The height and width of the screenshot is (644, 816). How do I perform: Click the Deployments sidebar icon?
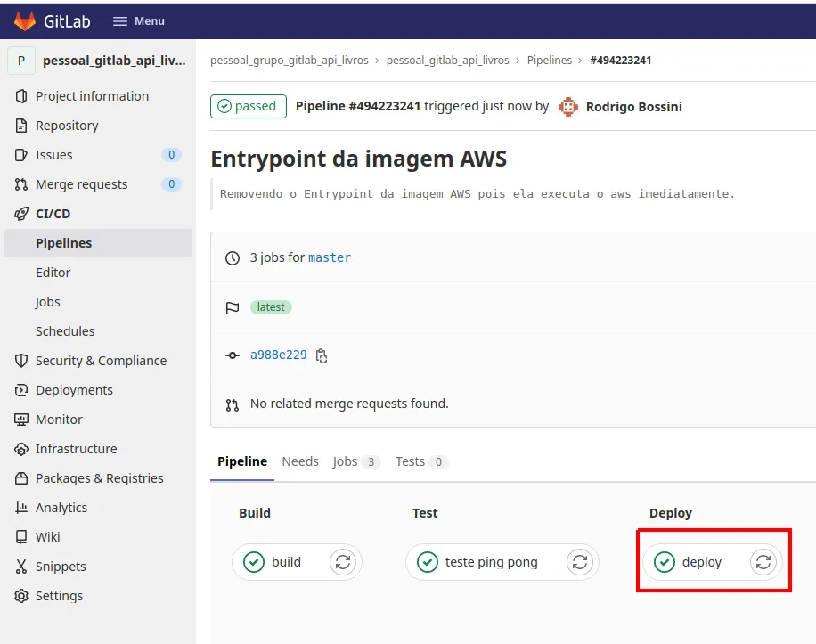[21, 390]
